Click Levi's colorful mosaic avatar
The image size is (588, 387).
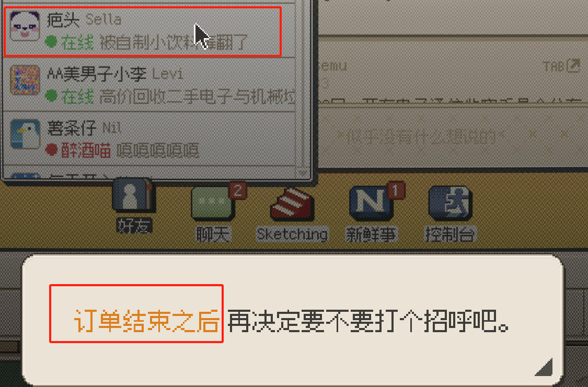click(25, 80)
